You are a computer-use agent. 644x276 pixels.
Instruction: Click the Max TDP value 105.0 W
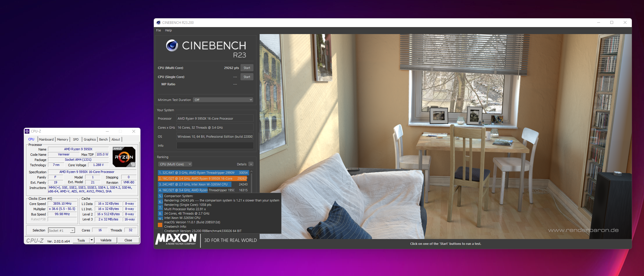coord(102,154)
